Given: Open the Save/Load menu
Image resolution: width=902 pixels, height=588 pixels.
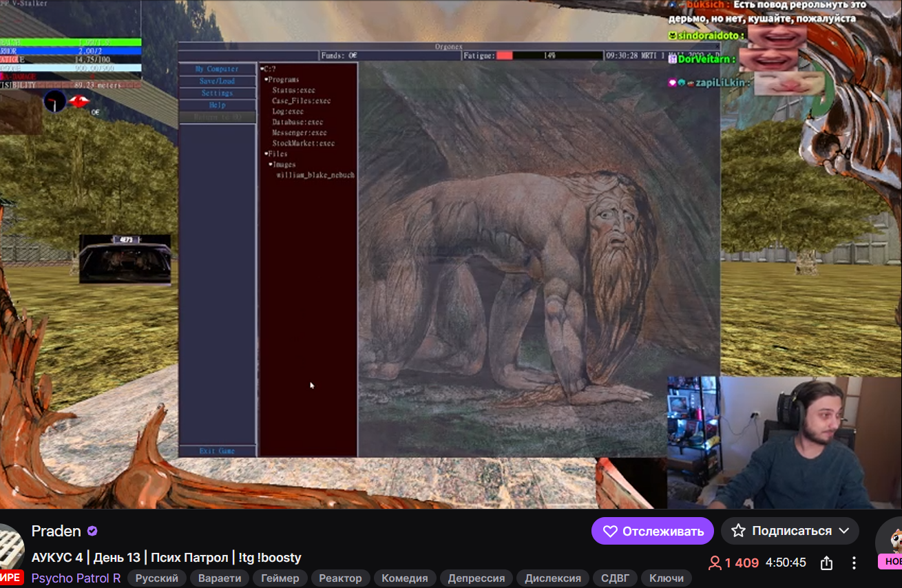Looking at the screenshot, I should click(217, 81).
